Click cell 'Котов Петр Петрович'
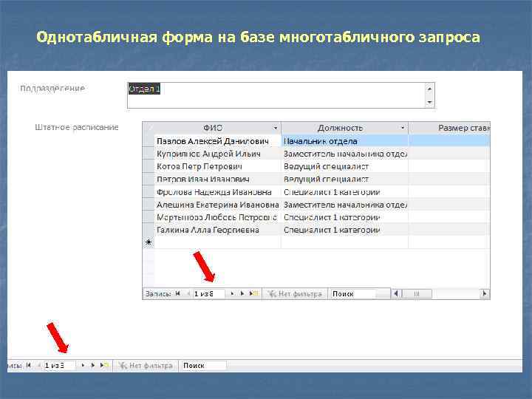This screenshot has width=532, height=399. pyautogui.click(x=217, y=166)
